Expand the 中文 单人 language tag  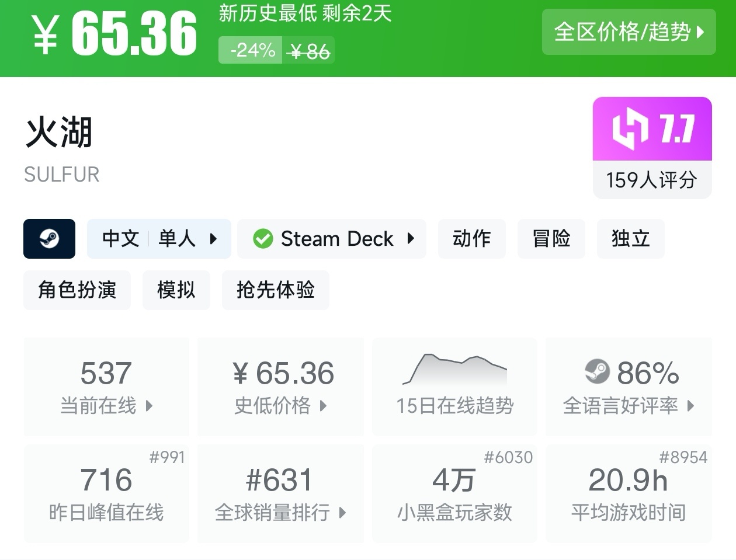pos(213,239)
